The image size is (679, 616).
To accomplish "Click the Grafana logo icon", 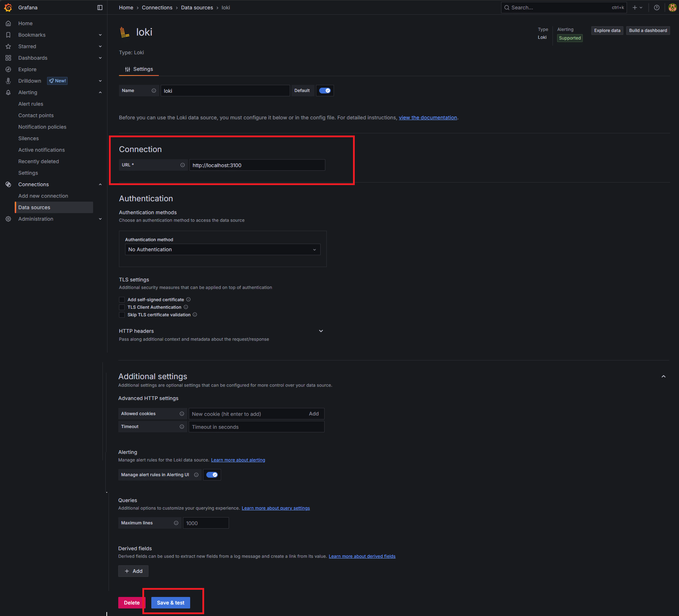I will click(8, 8).
